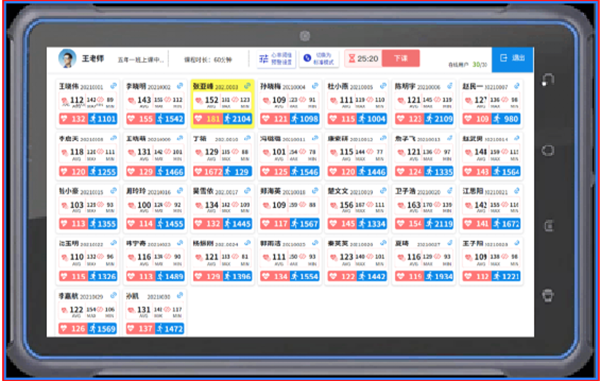The width and height of the screenshot is (600, 381).
Task: Click the 王老师 teacher avatar
Action: 67,59
